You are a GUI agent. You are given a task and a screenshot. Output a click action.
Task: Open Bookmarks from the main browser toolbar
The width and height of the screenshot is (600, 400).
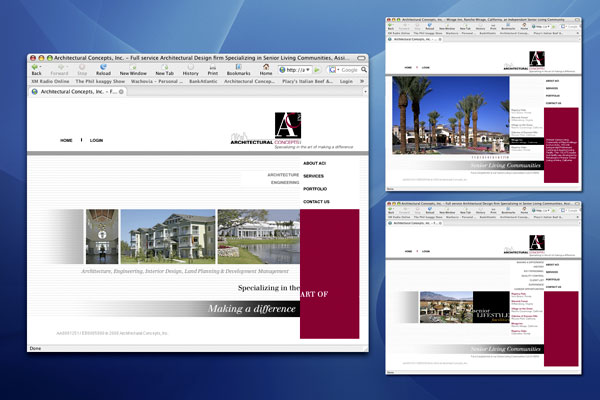click(x=239, y=69)
